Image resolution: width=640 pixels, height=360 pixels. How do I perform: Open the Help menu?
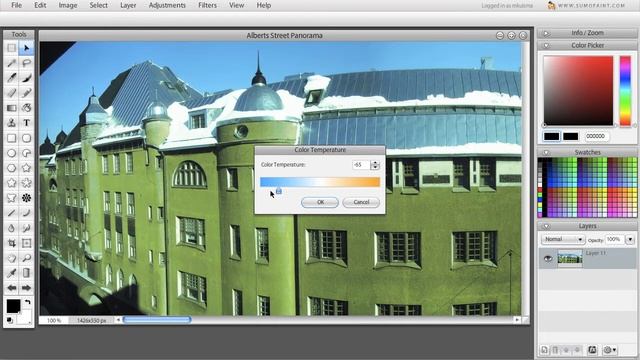point(264,5)
